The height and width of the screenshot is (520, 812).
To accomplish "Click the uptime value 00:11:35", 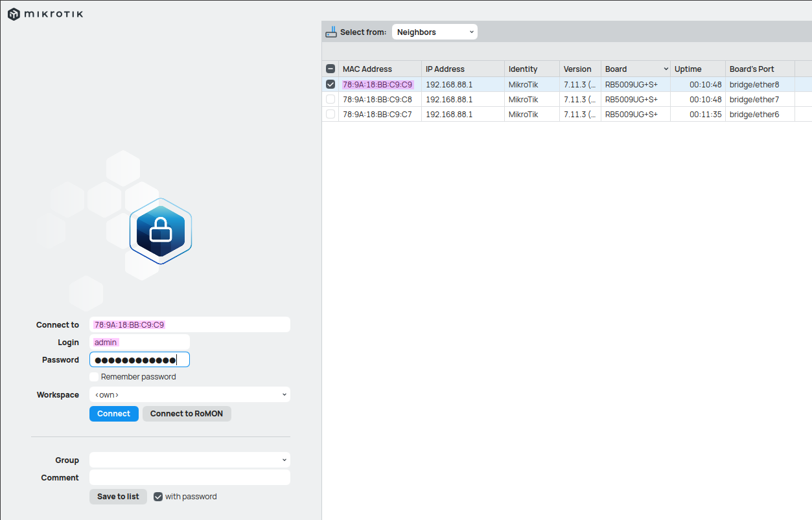I will point(706,115).
